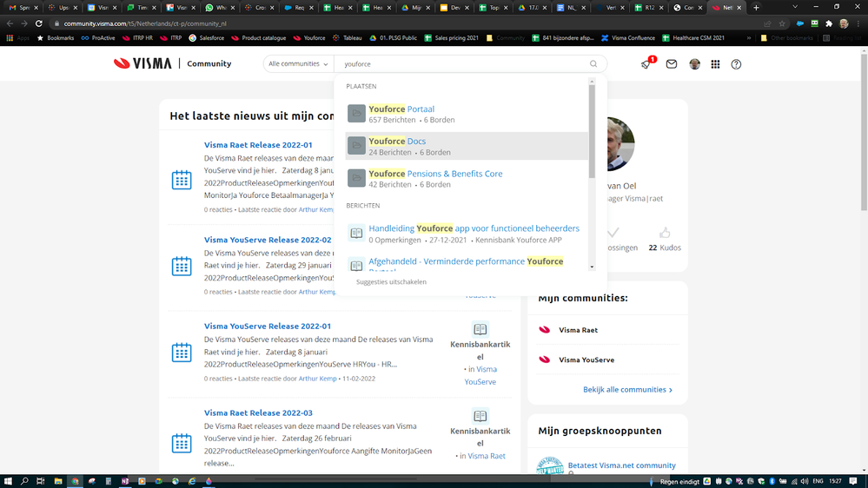Image resolution: width=868 pixels, height=488 pixels.
Task: Select Youforce Pensions & Benefits Core suggestion
Action: pyautogui.click(x=466, y=178)
